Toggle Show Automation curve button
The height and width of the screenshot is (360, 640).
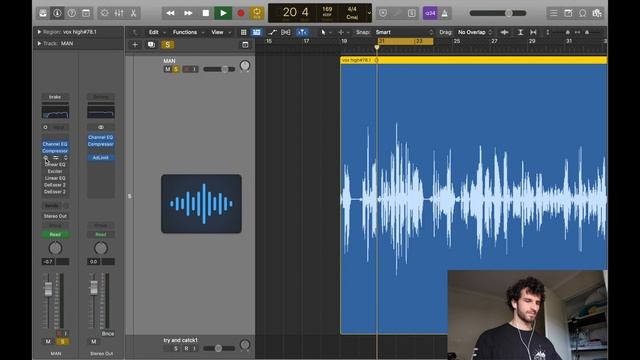pos(272,32)
